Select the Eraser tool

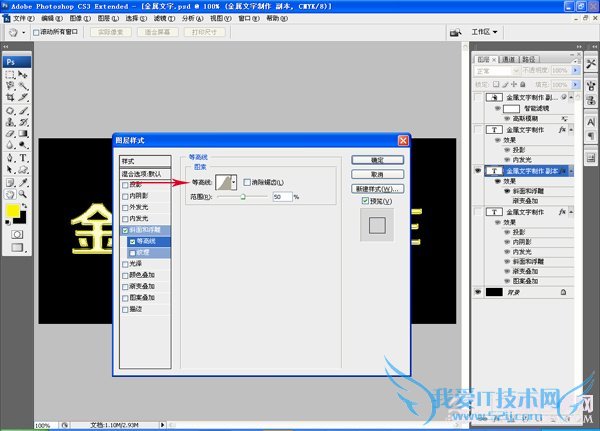10,134
